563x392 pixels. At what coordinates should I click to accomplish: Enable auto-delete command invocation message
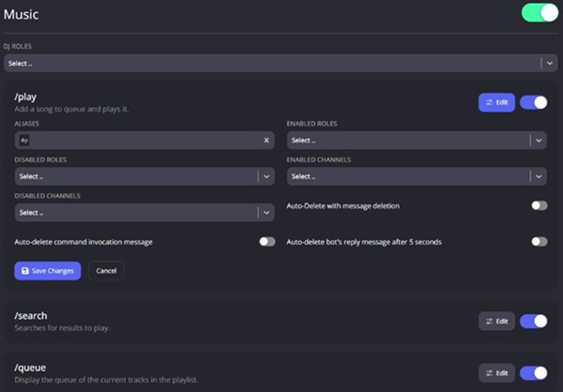pos(267,241)
